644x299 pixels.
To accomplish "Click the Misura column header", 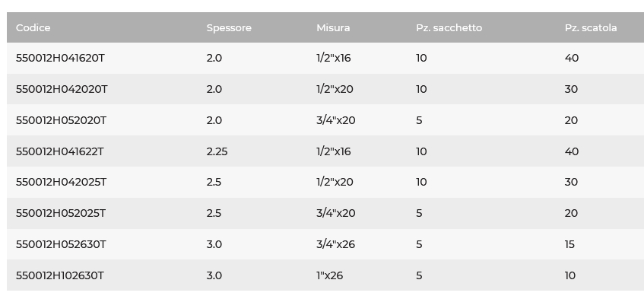I will pos(333,27).
